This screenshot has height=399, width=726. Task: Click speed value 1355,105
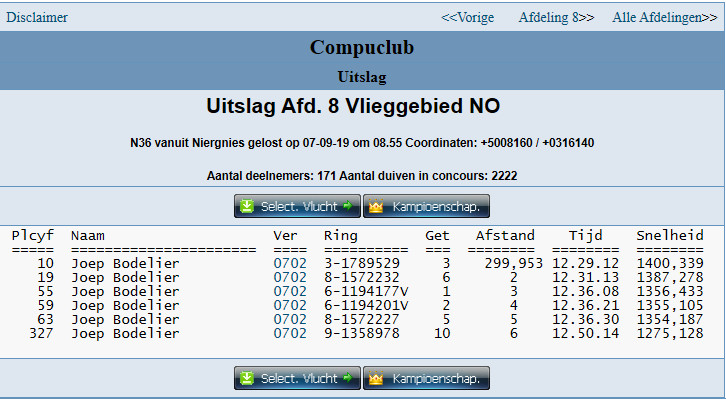670,305
